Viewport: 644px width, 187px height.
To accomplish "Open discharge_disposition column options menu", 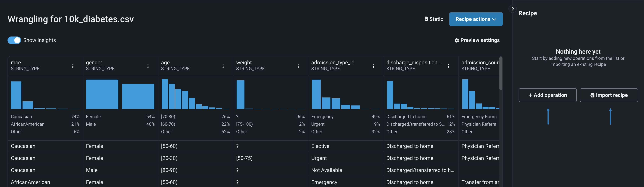I will (449, 66).
